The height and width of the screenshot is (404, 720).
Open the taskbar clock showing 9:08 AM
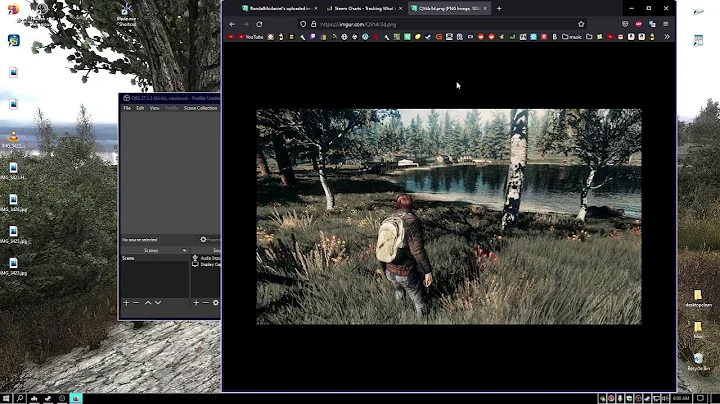pos(681,398)
